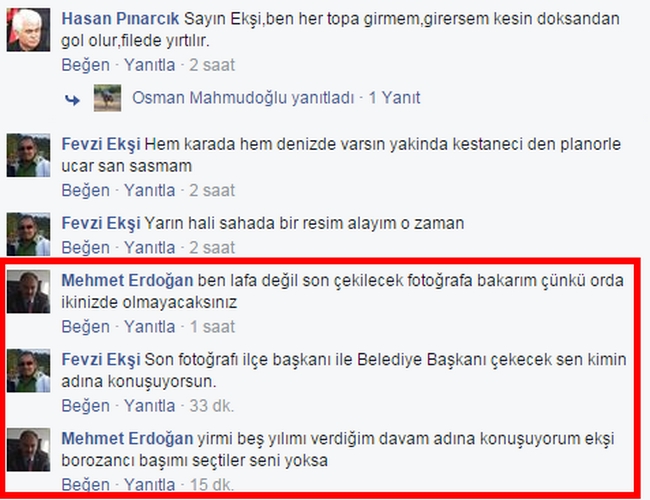
Task: Open Hasan Pınarcık's profile picture
Action: pos(28,30)
